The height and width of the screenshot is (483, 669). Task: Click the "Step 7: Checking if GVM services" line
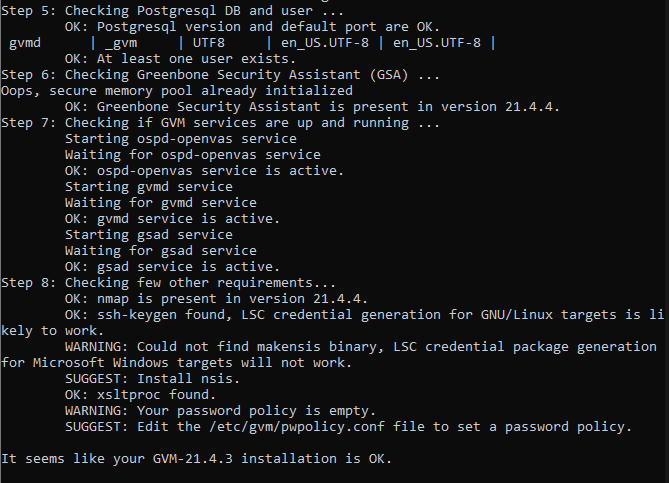point(220,122)
